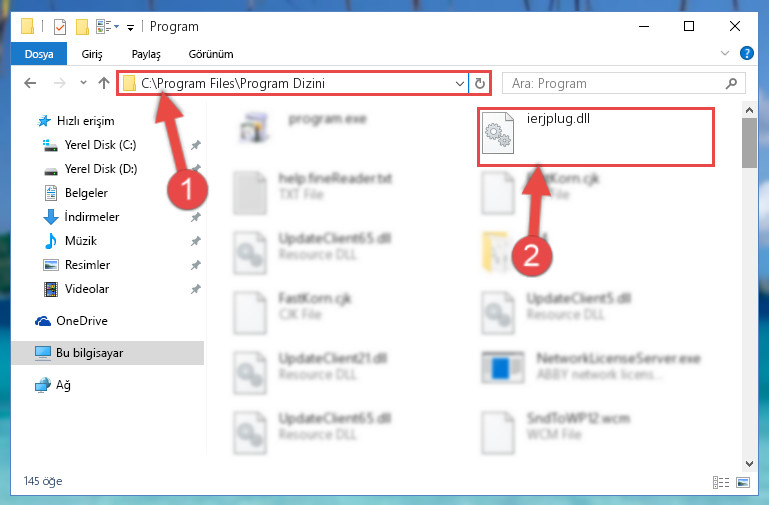Click the search magnifier icon

731,83
